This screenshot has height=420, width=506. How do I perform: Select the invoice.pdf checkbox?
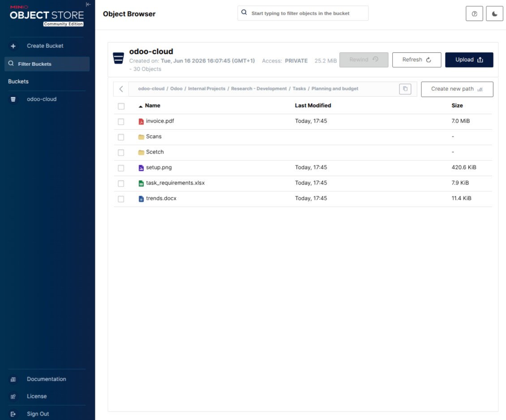click(x=121, y=122)
